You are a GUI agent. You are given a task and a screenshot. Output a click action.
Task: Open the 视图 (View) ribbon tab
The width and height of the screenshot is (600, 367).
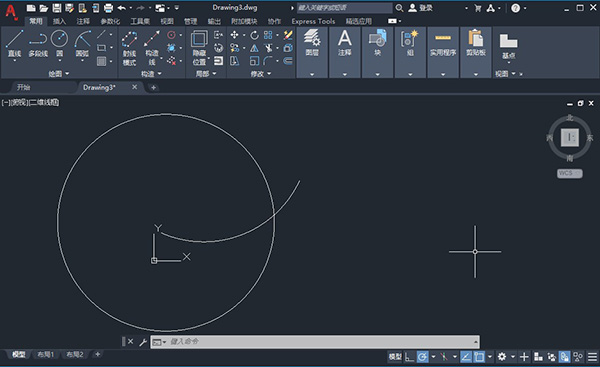coord(167,21)
